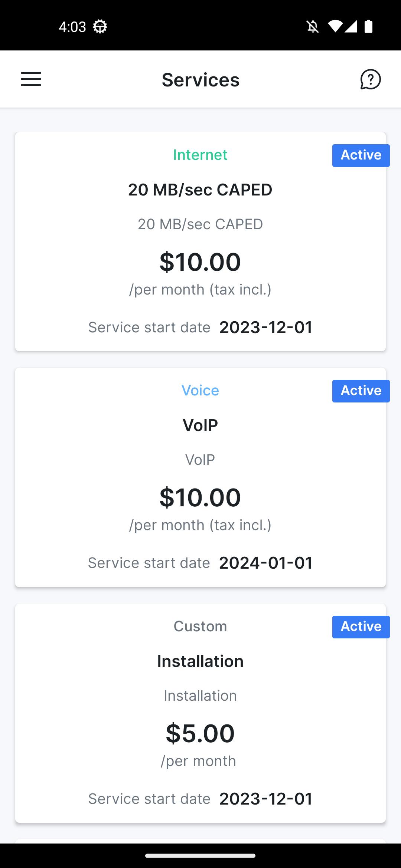Tap the Voice start date 2024-01-01
This screenshot has height=868, width=401.
[266, 563]
